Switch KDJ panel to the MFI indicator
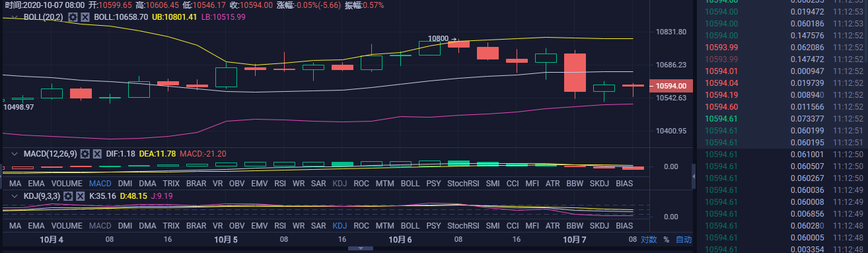The image size is (868, 253). (533, 225)
